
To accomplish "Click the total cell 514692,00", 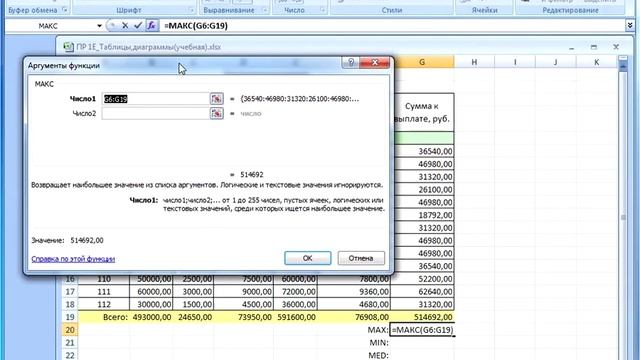I will 422,317.
